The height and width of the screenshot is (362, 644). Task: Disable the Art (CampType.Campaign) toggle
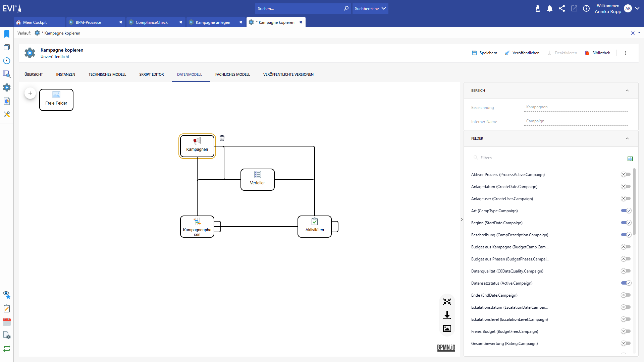[626, 210]
